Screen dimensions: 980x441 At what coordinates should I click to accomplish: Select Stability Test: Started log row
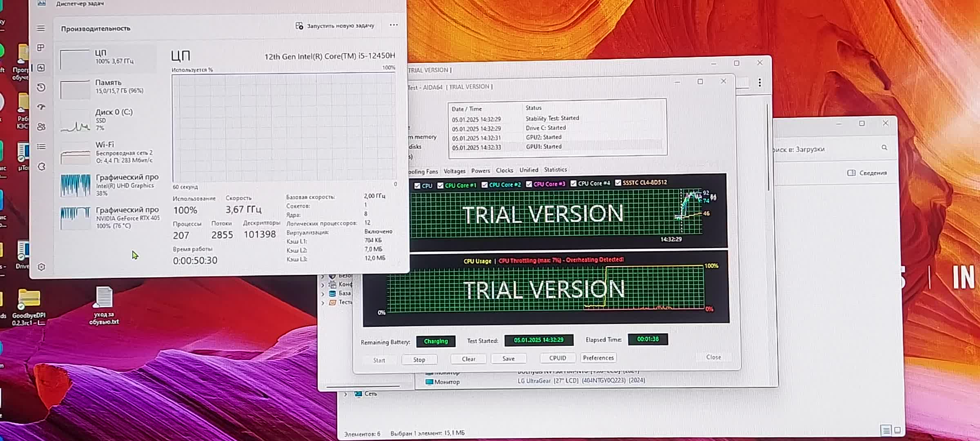coord(557,118)
